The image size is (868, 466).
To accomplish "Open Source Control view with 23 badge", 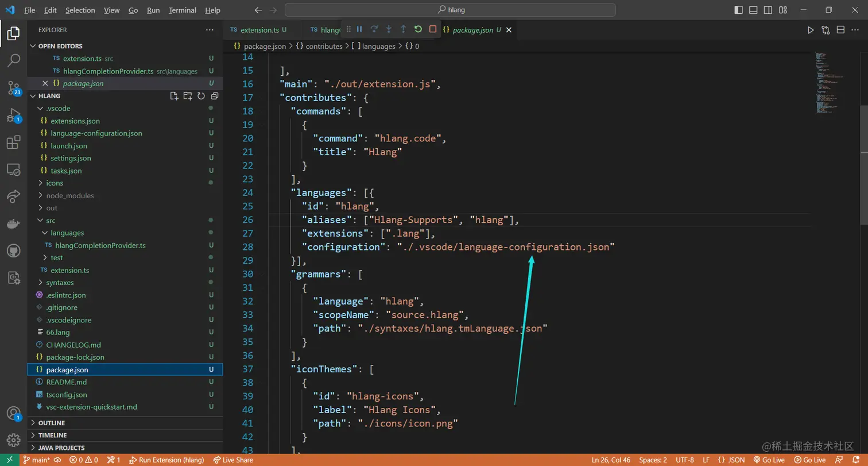I will coord(13,87).
